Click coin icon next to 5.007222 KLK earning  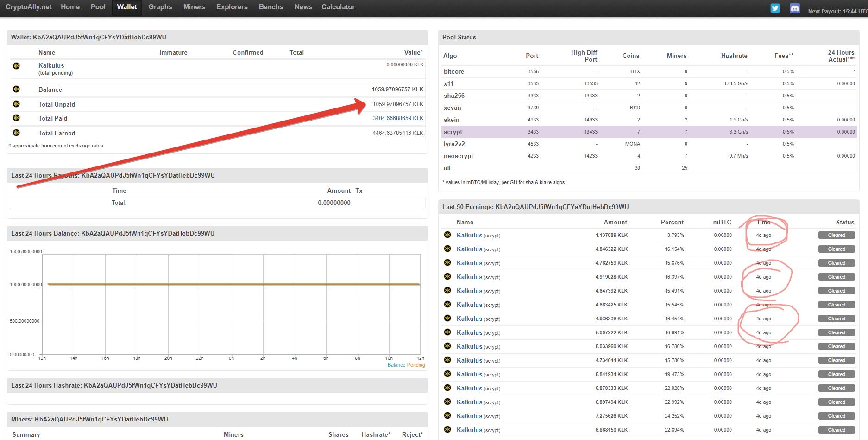[x=447, y=332]
